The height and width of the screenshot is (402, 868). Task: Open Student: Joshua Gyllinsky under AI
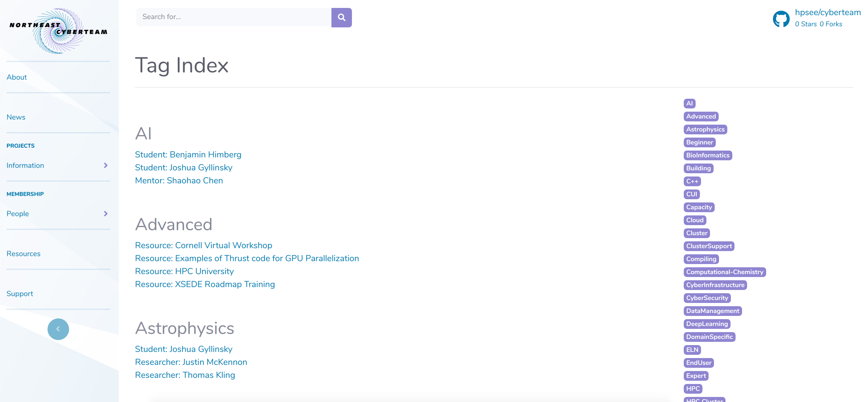pyautogui.click(x=184, y=167)
